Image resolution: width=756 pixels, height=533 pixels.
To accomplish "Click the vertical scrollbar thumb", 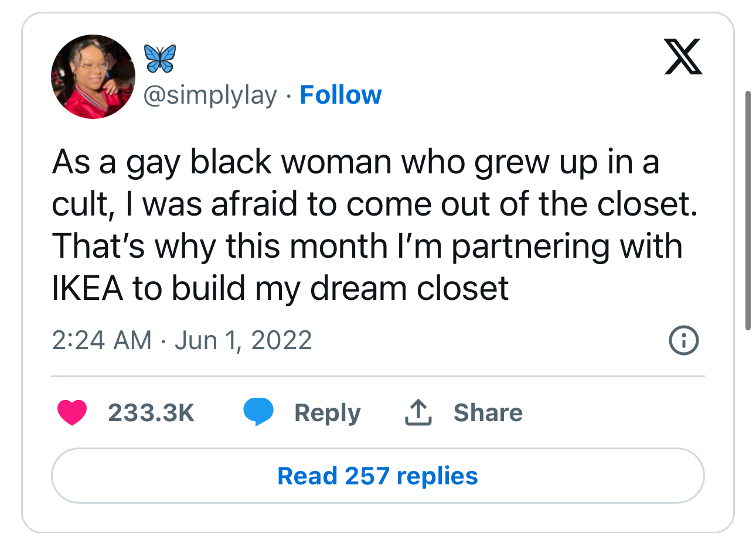I will pyautogui.click(x=747, y=210).
